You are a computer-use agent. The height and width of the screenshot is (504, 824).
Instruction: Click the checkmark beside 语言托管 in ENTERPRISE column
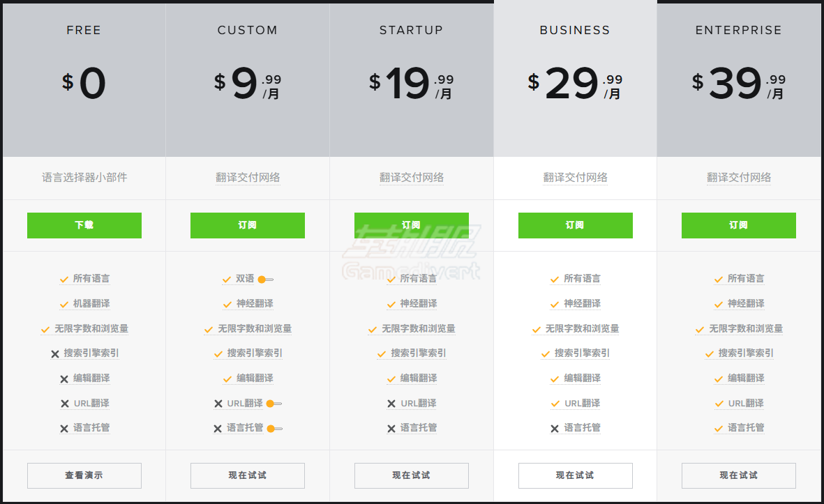[x=718, y=428]
